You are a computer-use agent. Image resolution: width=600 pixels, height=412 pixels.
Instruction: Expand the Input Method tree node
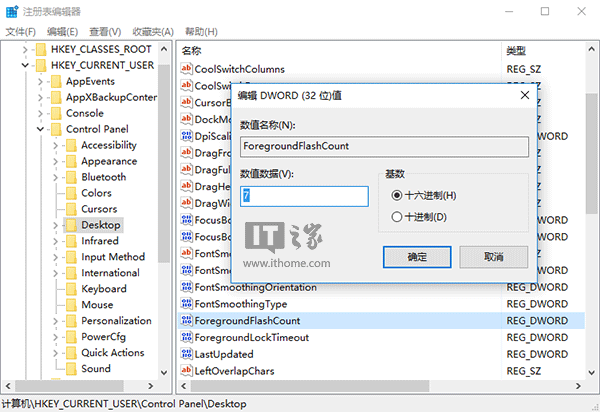coord(55,257)
